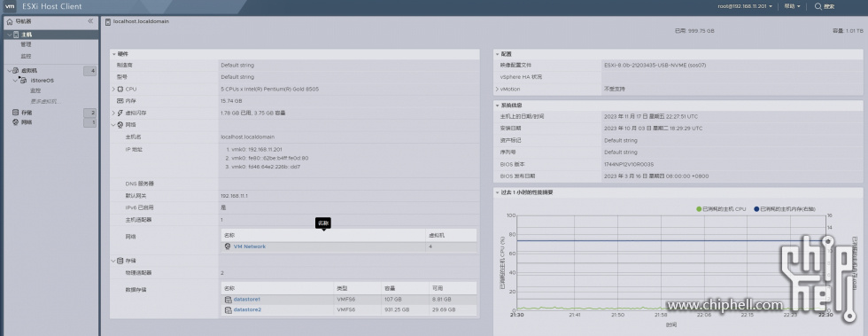The width and height of the screenshot is (868, 336).
Task: Click the 类型 column header in the datastore table
Action: tap(358, 288)
